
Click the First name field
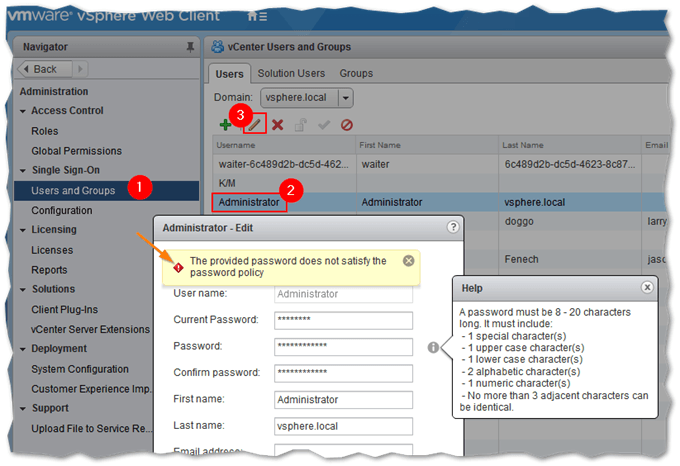pos(343,400)
